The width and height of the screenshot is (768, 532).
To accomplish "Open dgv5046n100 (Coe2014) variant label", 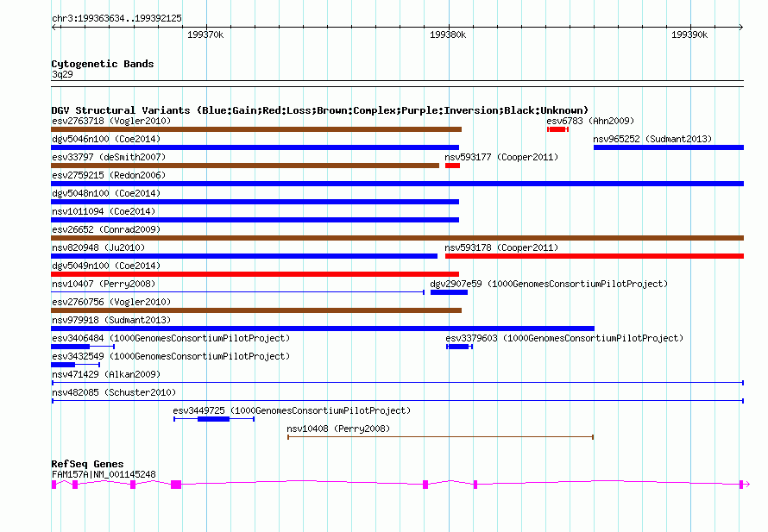I will (106, 139).
